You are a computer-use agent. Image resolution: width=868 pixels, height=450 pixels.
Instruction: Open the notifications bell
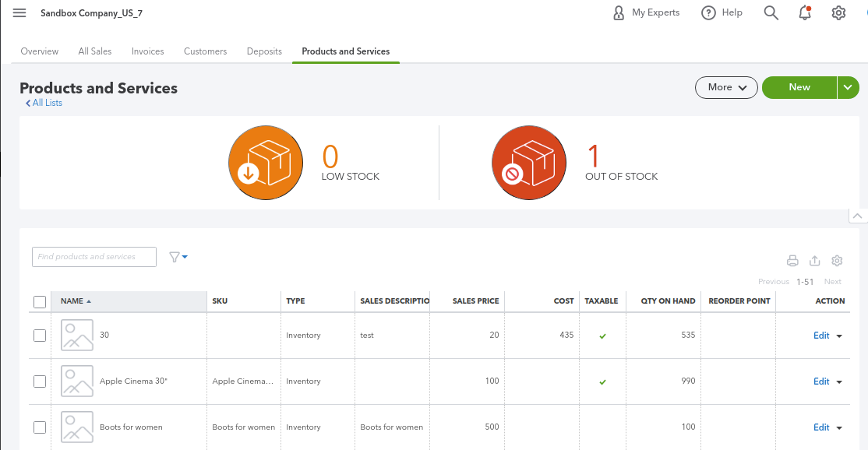805,12
